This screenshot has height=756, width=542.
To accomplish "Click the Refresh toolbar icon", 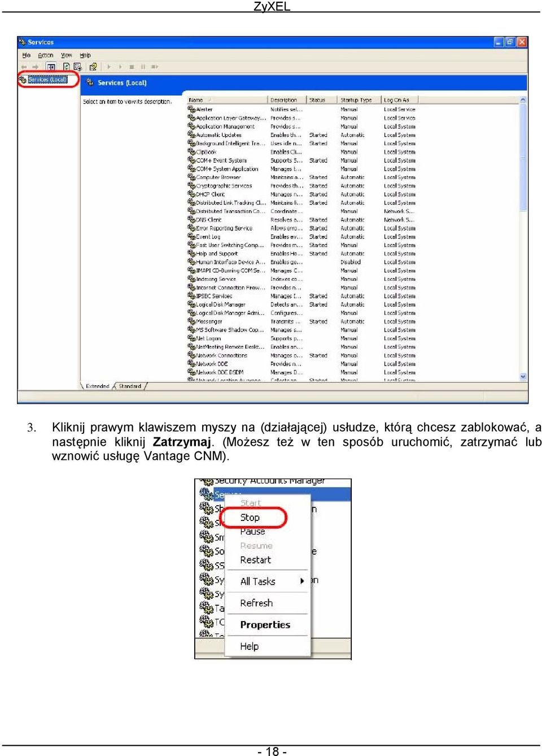I will coord(66,67).
